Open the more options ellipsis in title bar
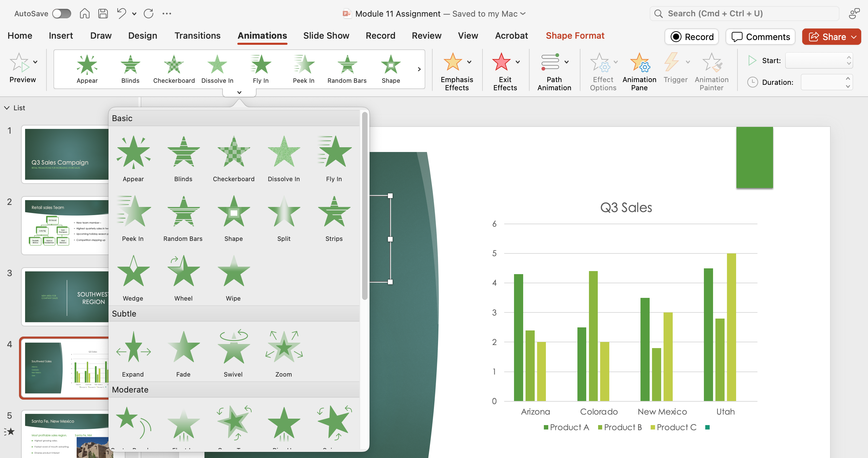Screen dimensions: 868x458 pos(166,14)
